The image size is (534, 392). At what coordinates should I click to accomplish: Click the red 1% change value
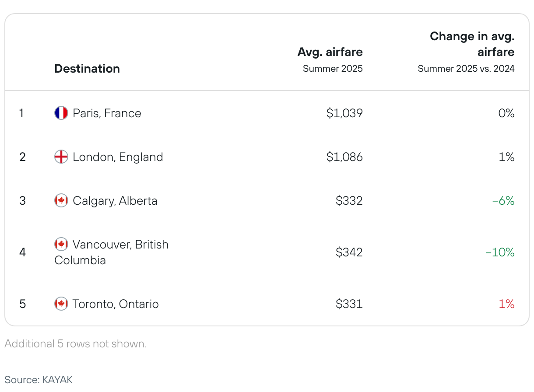click(x=507, y=304)
